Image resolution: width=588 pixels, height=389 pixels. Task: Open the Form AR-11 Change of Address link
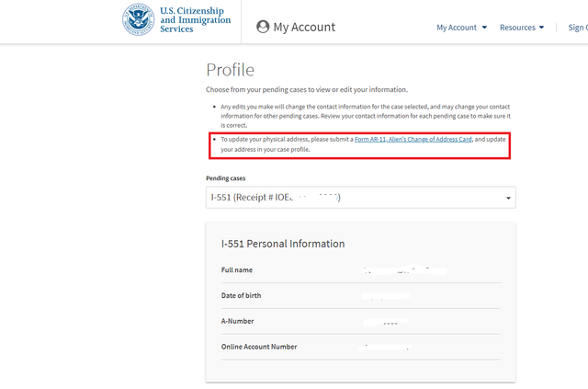413,139
